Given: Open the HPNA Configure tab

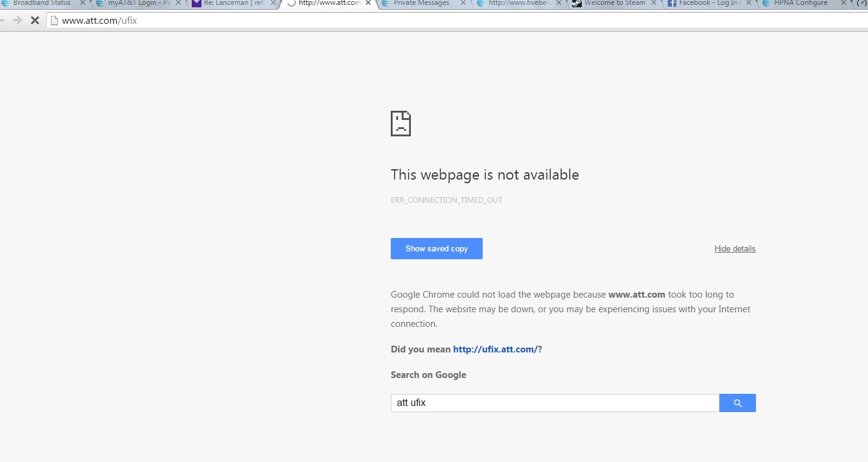Looking at the screenshot, I should point(800,3).
